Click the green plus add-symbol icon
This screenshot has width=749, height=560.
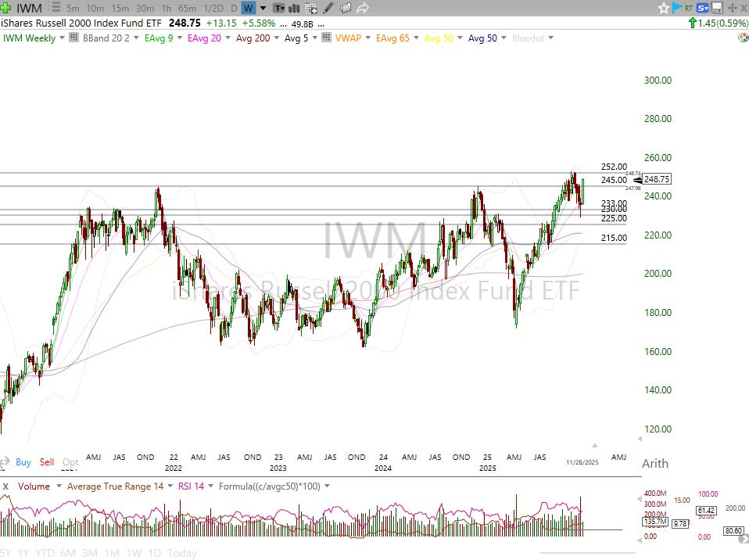click(x=5, y=8)
